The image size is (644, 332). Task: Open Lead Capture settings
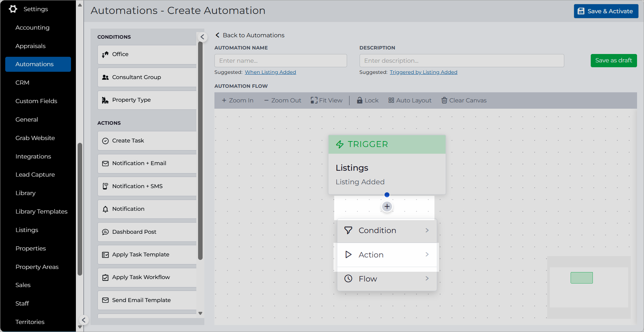[x=35, y=175]
